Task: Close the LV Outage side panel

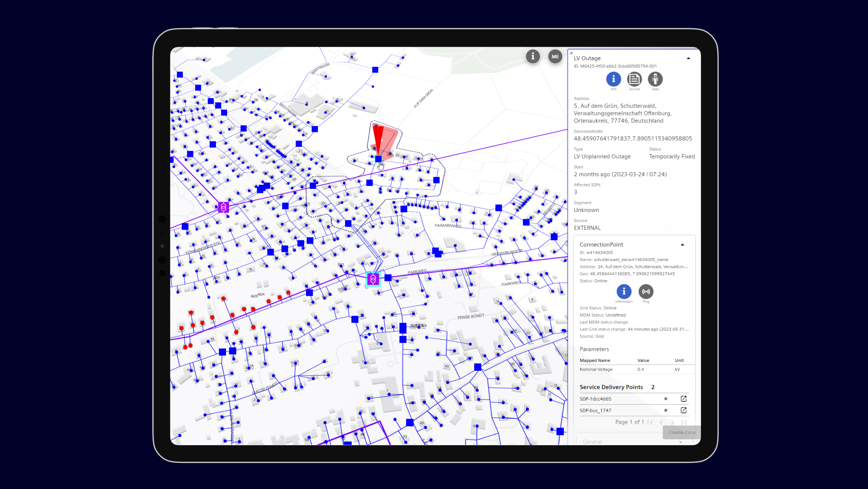Action: pyautogui.click(x=571, y=53)
